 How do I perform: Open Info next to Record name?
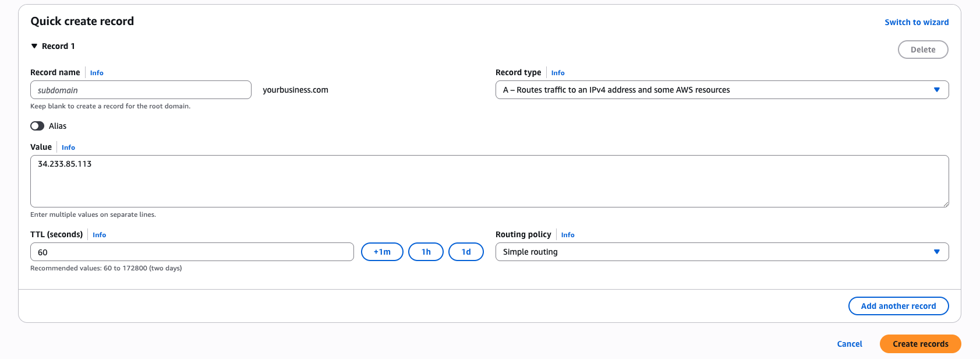(97, 73)
